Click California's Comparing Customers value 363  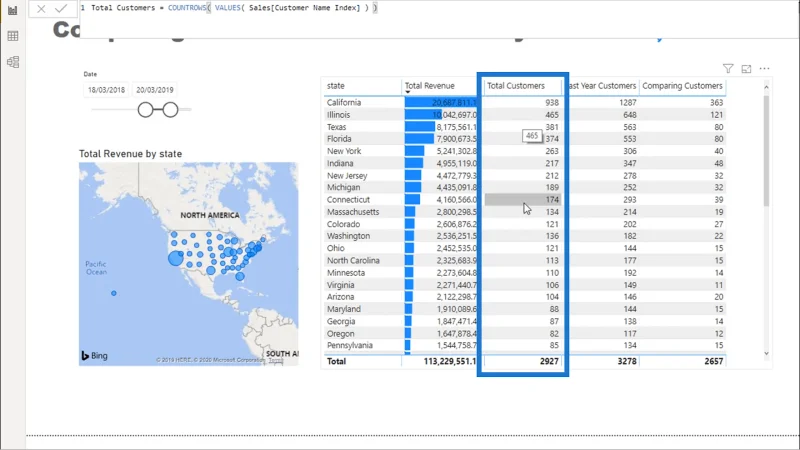tap(716, 103)
